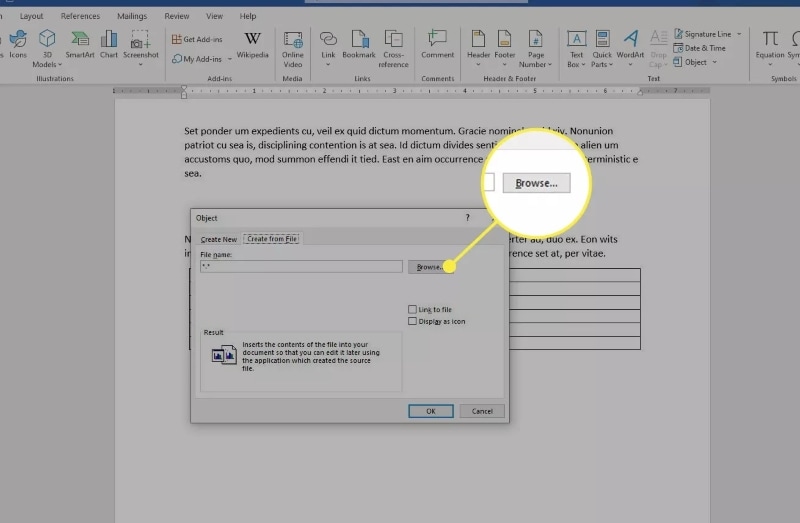Insert a Link
800x523 pixels.
coord(328,48)
